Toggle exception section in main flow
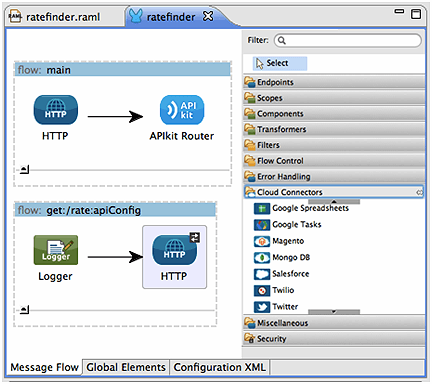This screenshot has height=384, width=432. tap(24, 169)
